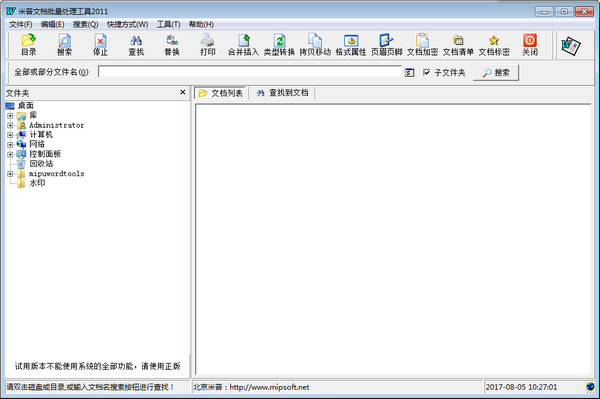Click the http://www.mipsoft.net status text
Viewport: 600px width, 399px height.
pyautogui.click(x=269, y=387)
